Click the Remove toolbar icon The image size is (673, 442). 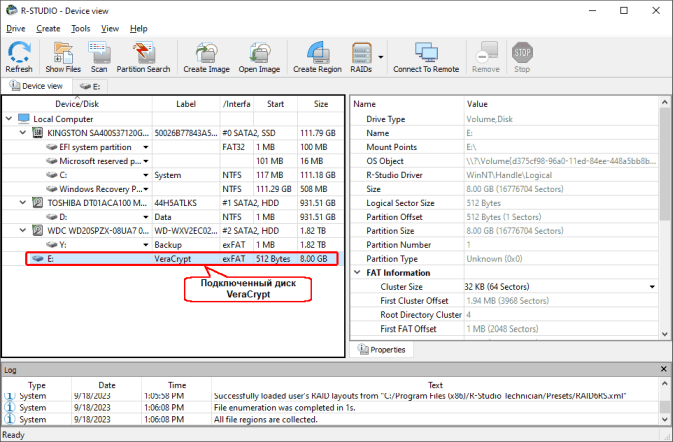486,57
